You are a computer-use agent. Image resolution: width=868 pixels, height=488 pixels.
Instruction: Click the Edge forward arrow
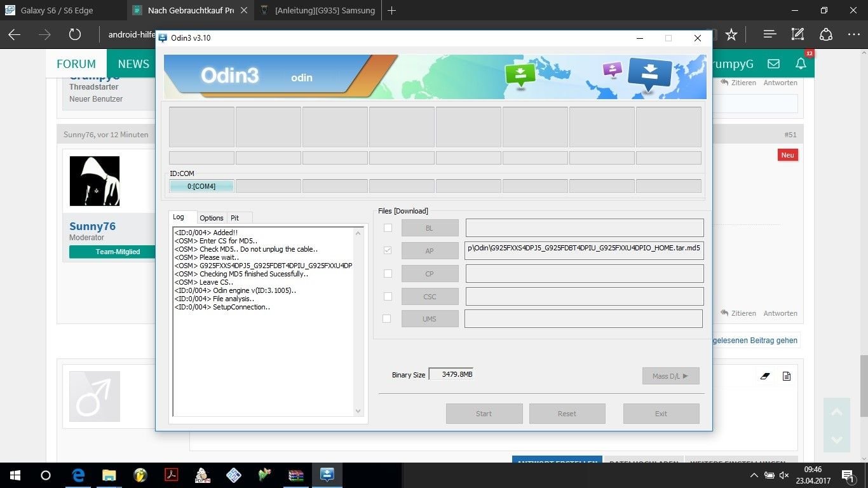click(44, 34)
